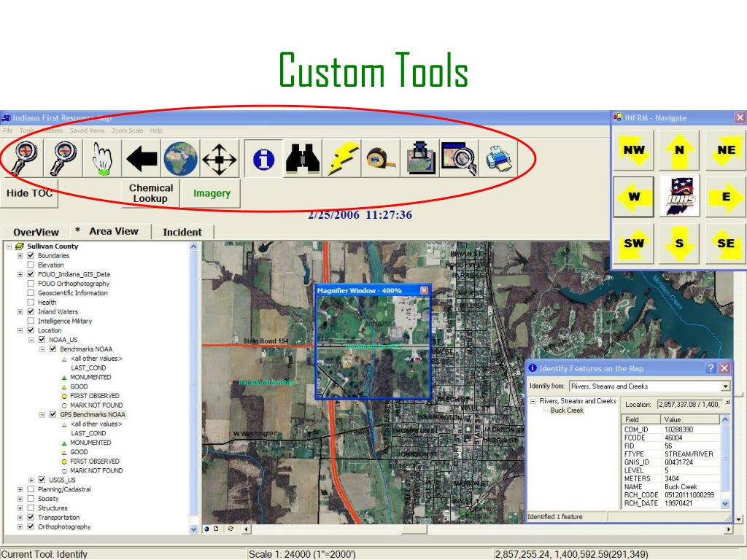Expand the Boundaries tree node
The image size is (747, 560).
tap(20, 256)
